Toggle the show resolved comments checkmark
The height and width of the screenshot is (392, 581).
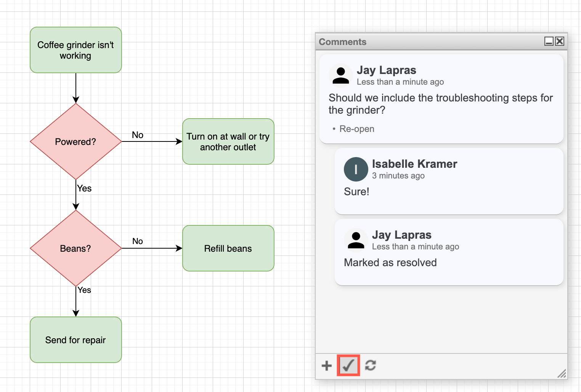pos(348,366)
